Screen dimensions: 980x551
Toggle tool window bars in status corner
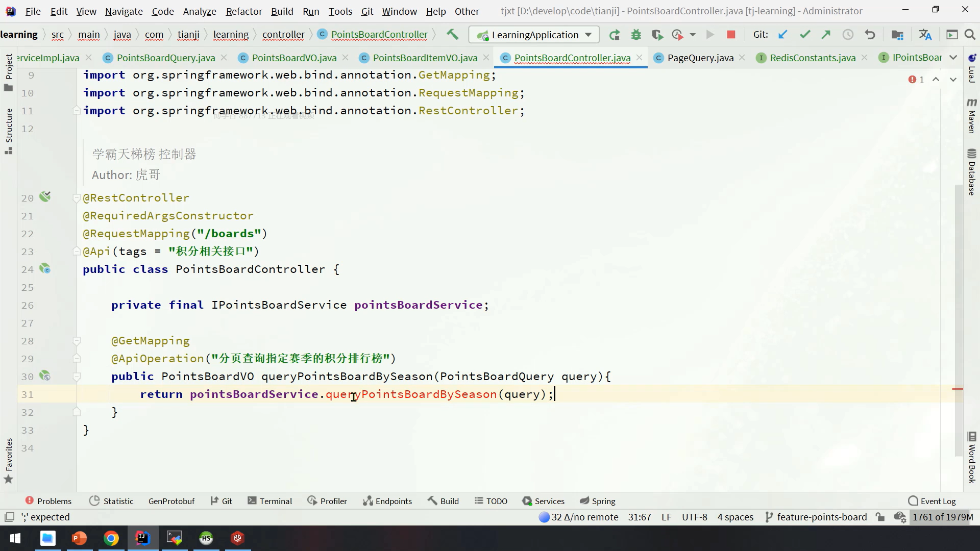click(x=9, y=517)
